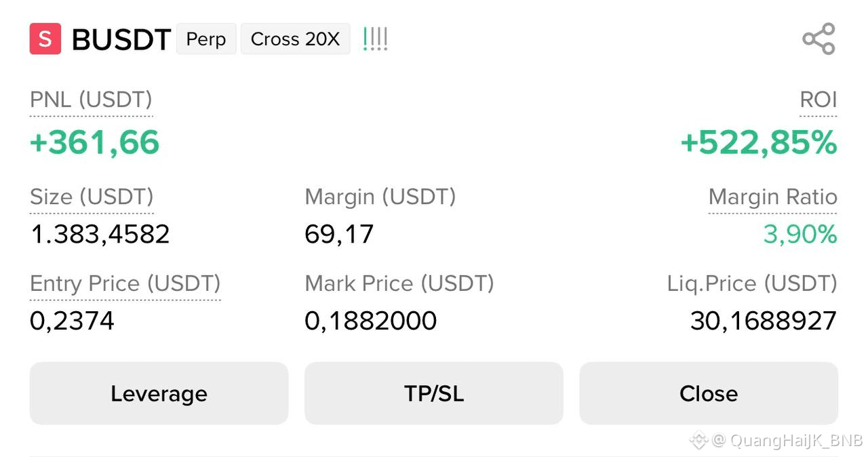Viewport: 868px width, 457px height.
Task: Click the +361,66 PNL value
Action: (95, 142)
